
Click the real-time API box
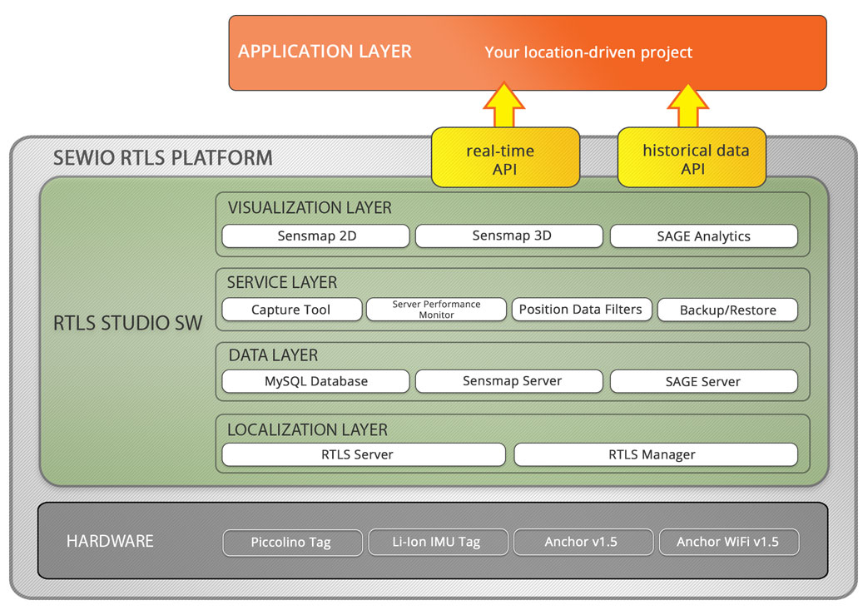pos(505,158)
